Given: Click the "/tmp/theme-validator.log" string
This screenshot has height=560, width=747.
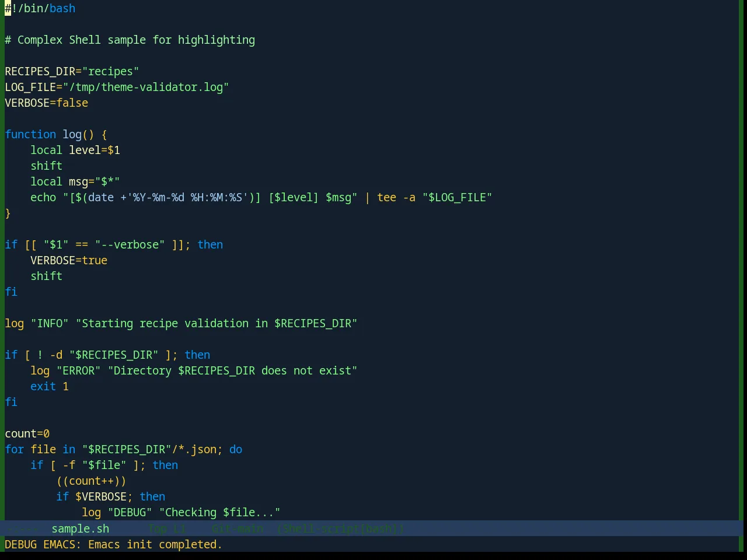Looking at the screenshot, I should (146, 87).
